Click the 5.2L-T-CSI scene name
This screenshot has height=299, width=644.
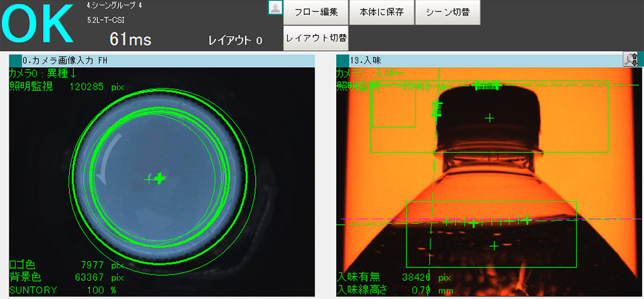106,20
